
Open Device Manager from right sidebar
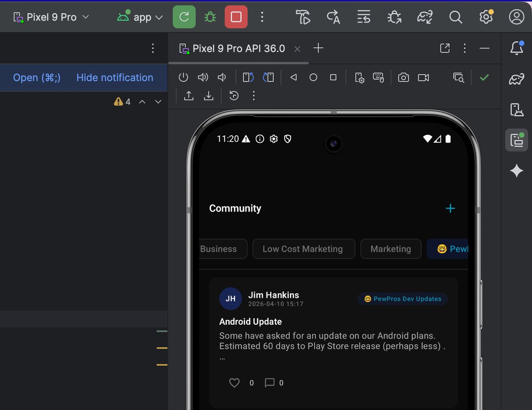click(x=516, y=110)
